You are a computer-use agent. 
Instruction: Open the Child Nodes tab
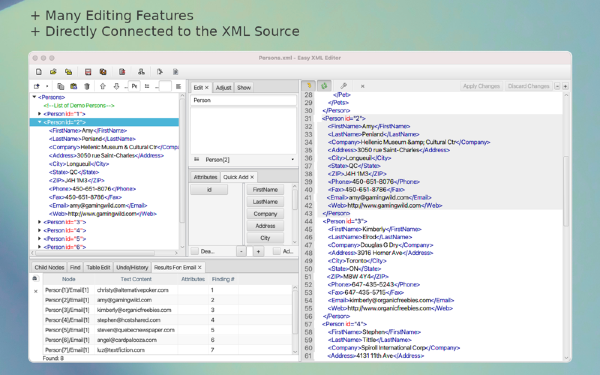[x=49, y=267]
